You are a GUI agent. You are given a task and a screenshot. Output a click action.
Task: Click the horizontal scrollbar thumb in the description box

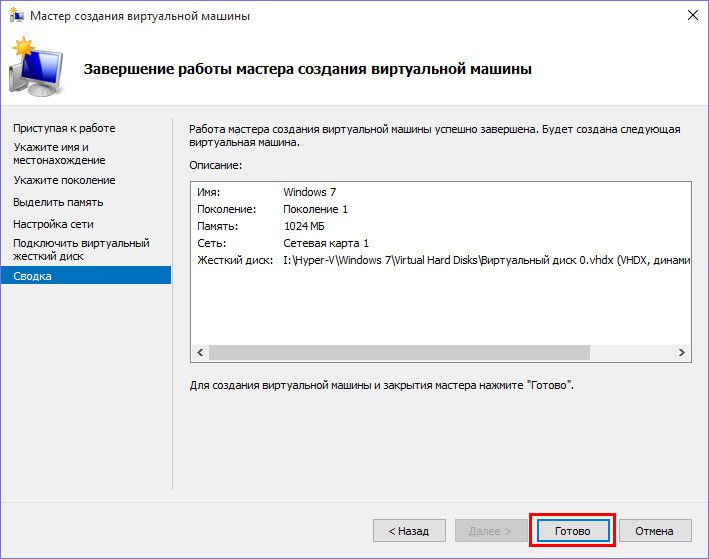400,353
